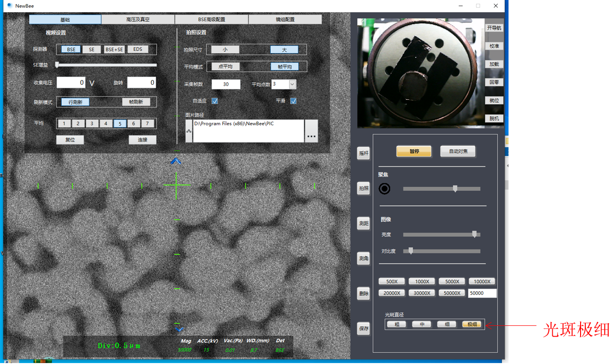Viewport: 614px width, 364px height.
Task: Activate the 测角 angle measurement tool
Action: pos(364,259)
